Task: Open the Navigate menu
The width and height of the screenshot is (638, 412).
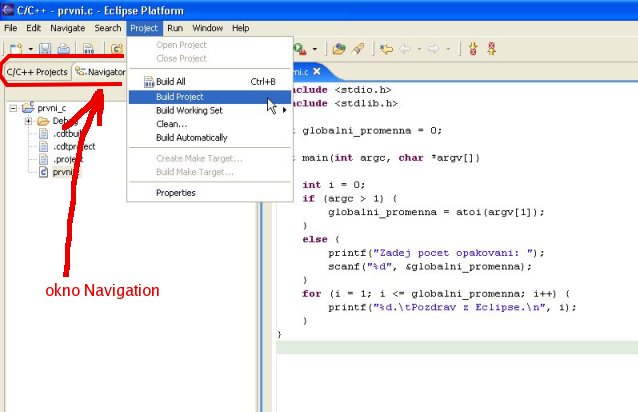Action: (68, 28)
